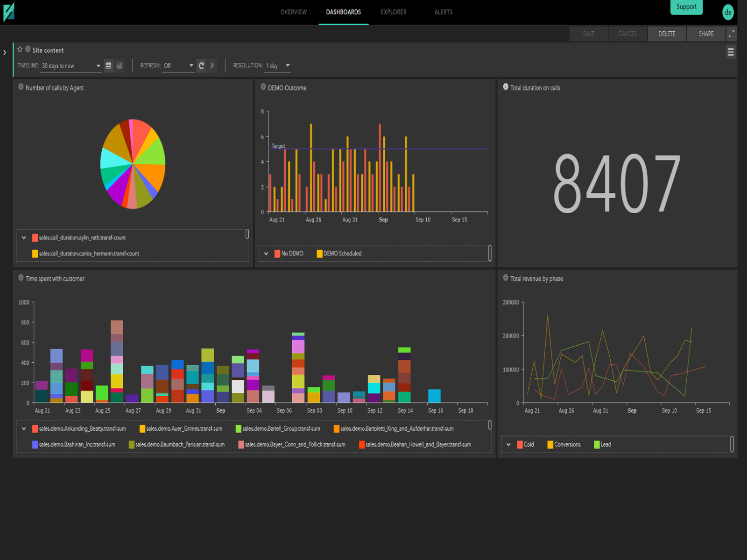Screen dimensions: 747x560
Task: Toggle the No DEMO legend series
Action: pos(289,254)
